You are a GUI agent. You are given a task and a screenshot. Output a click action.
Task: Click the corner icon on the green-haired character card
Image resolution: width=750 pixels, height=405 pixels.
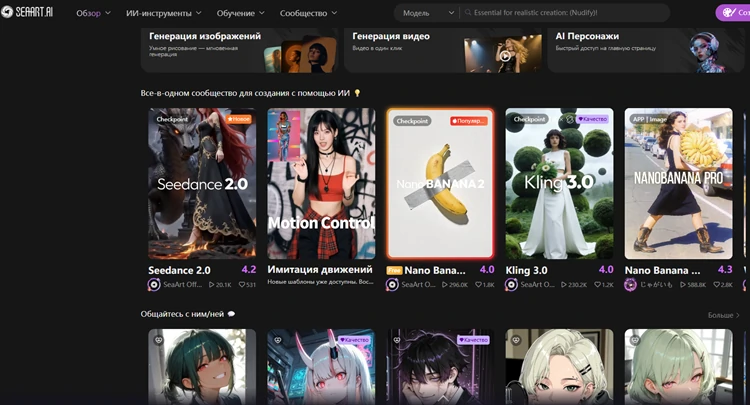coord(158,340)
